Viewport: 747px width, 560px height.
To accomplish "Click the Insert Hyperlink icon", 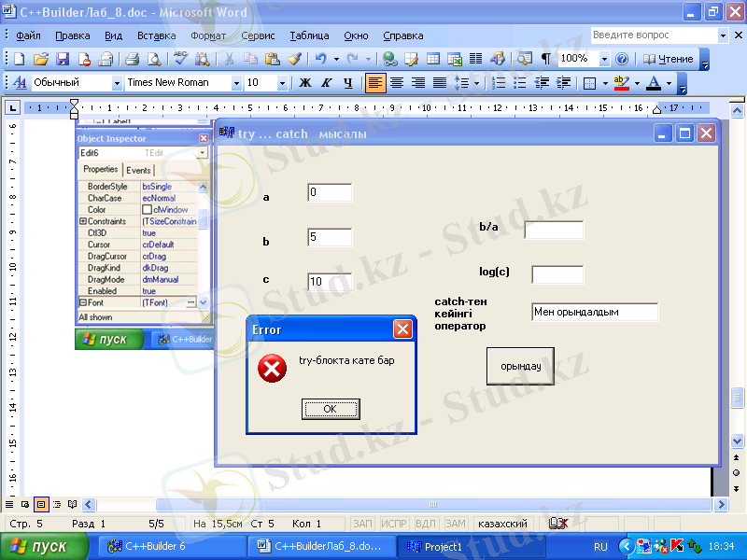I will [389, 59].
